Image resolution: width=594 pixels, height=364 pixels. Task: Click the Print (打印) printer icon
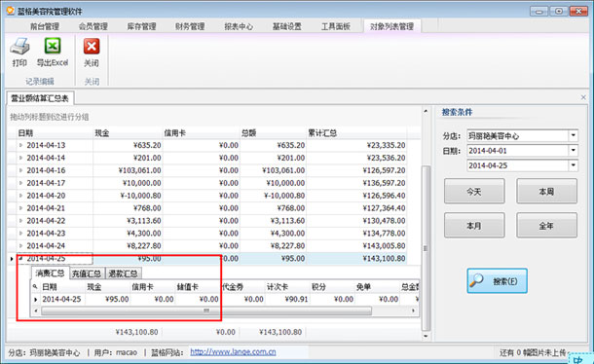pyautogui.click(x=19, y=46)
